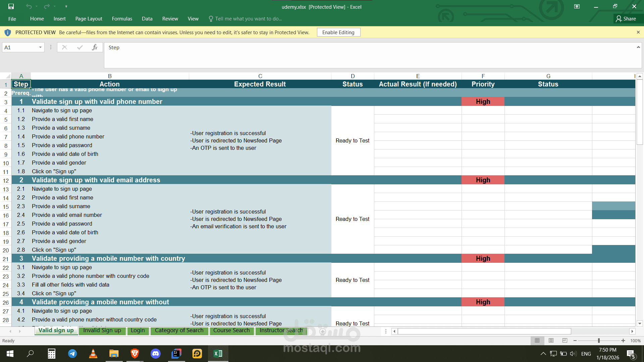
Task: Click the 100% zoom level
Action: pyautogui.click(x=636, y=341)
